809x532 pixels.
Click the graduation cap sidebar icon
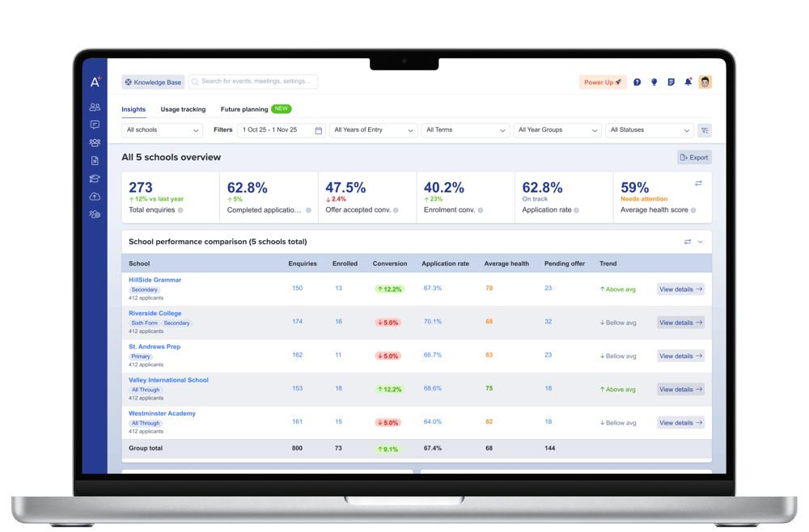pos(95,179)
